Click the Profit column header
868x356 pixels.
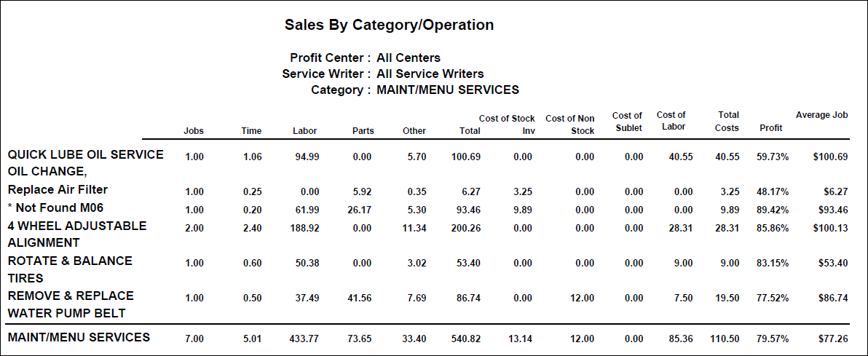pyautogui.click(x=771, y=128)
